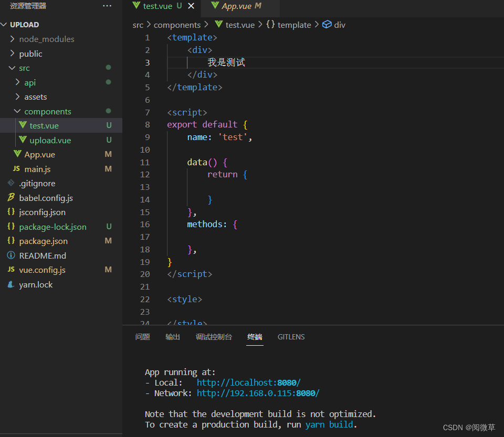Viewport: 504px width, 437px height.
Task: Click the Vue icon beside upload.vue file
Action: click(x=23, y=140)
